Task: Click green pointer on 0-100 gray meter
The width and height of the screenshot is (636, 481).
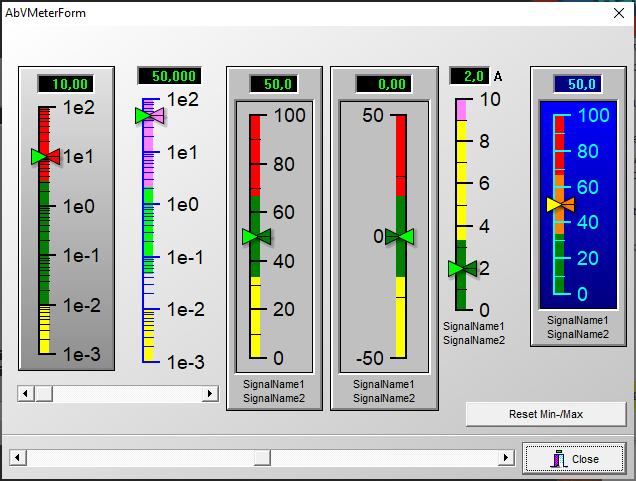Action: pos(256,236)
